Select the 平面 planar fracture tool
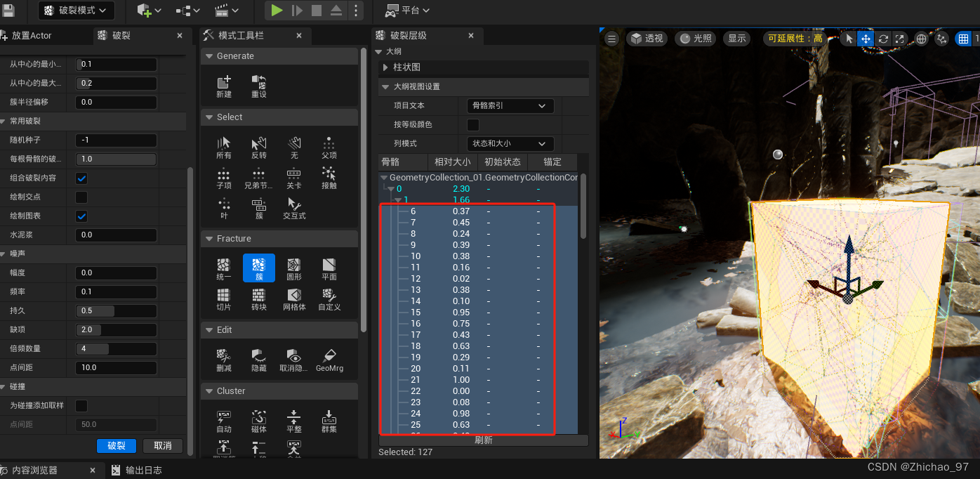The height and width of the screenshot is (479, 980). coord(329,269)
